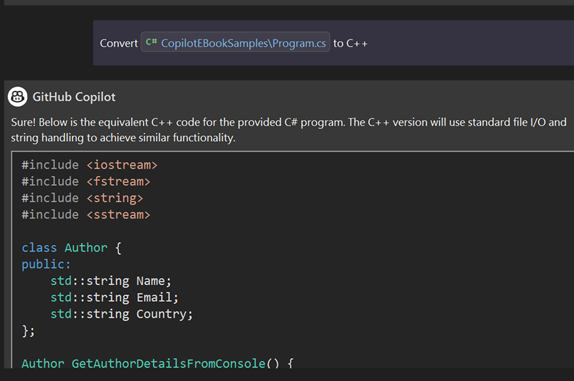574x381 pixels.
Task: Click the line '#include <iostream>'
Action: point(89,165)
